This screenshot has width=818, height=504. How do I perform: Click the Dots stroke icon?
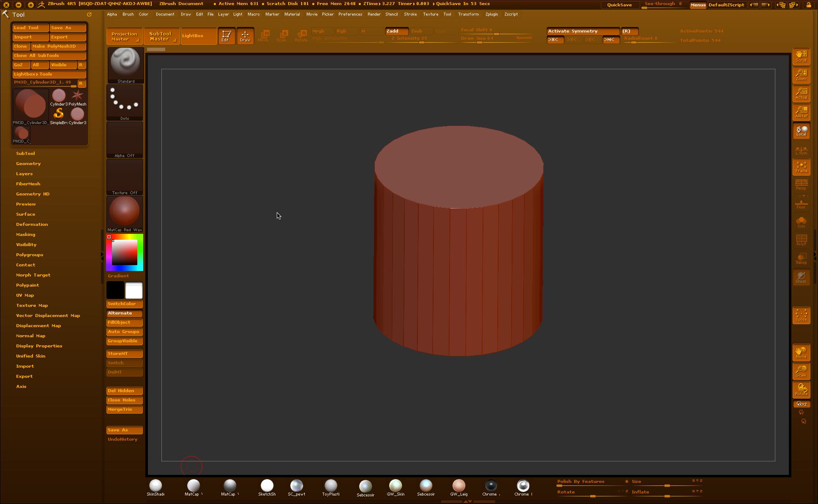125,101
